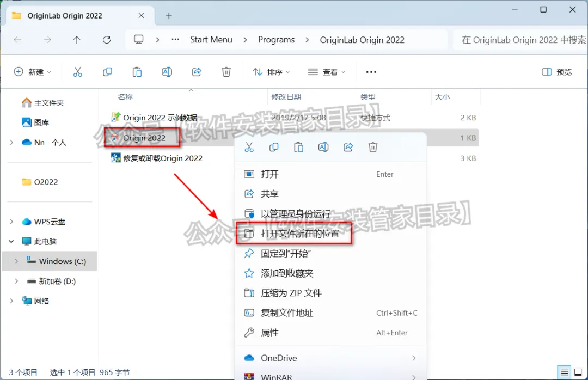Choose 压缩为 ZIP 文件 in the context menu
Image resolution: width=588 pixels, height=380 pixels.
[330, 293]
